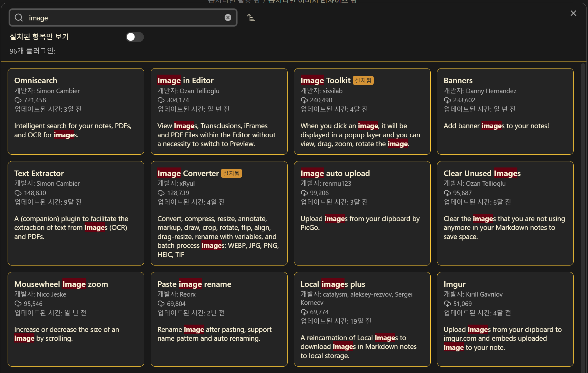Image resolution: width=588 pixels, height=373 pixels.
Task: Click Paste image rename download icon
Action: pos(161,304)
